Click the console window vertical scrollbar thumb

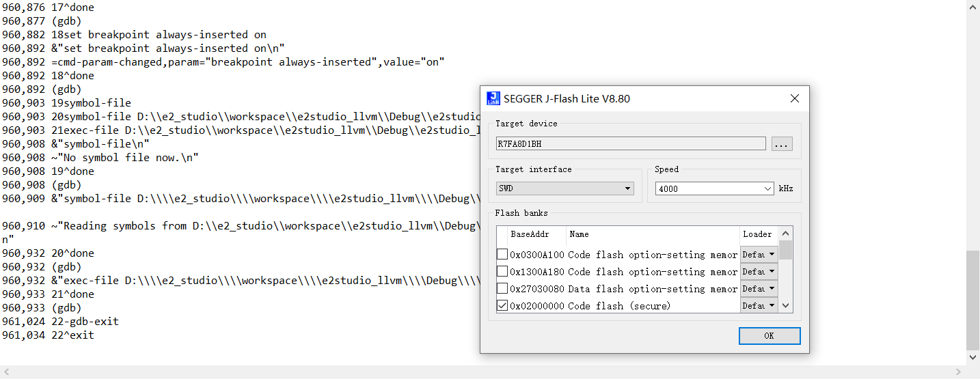coord(973,300)
